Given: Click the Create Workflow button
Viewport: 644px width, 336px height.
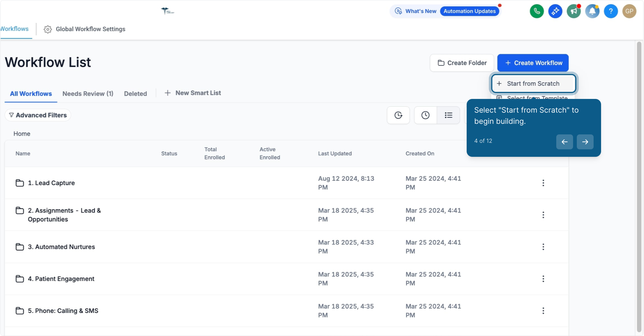Looking at the screenshot, I should coord(533,63).
